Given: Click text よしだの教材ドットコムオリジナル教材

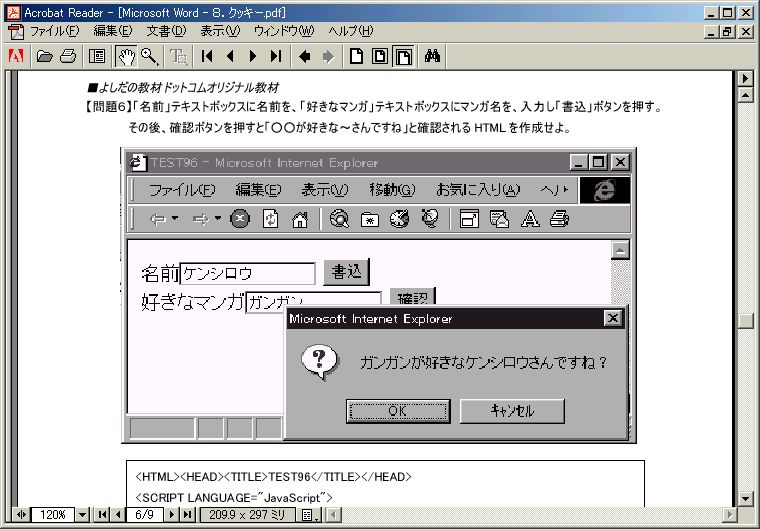Looking at the screenshot, I should click(x=189, y=88).
